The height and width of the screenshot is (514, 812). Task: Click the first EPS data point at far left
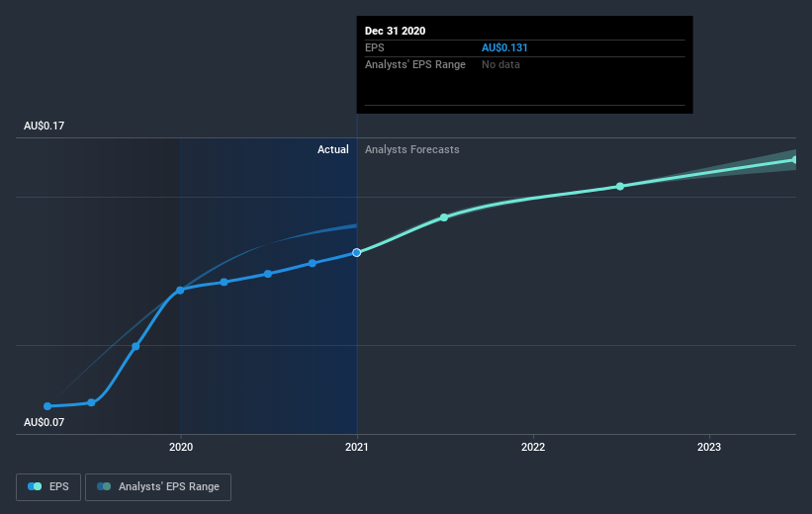(47, 406)
